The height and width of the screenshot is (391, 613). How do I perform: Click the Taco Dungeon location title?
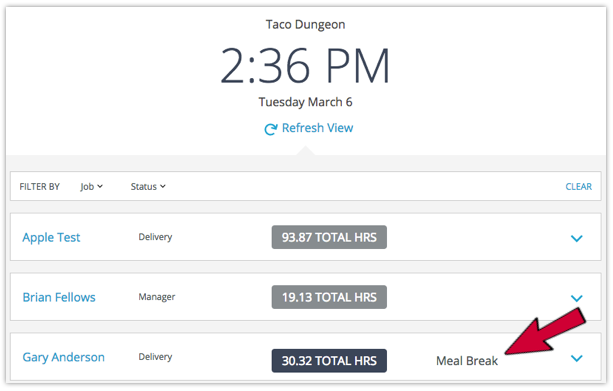coord(305,24)
